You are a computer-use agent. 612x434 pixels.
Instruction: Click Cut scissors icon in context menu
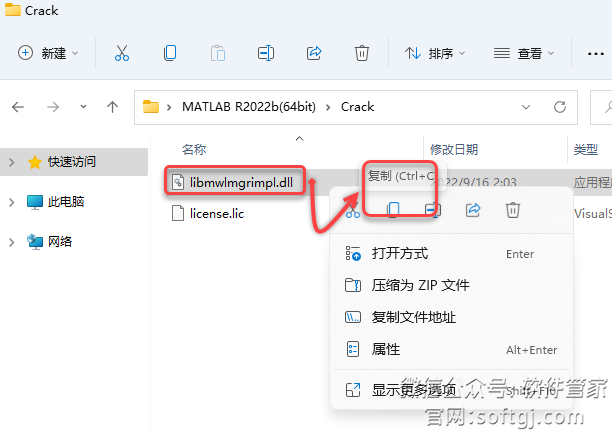click(x=353, y=210)
